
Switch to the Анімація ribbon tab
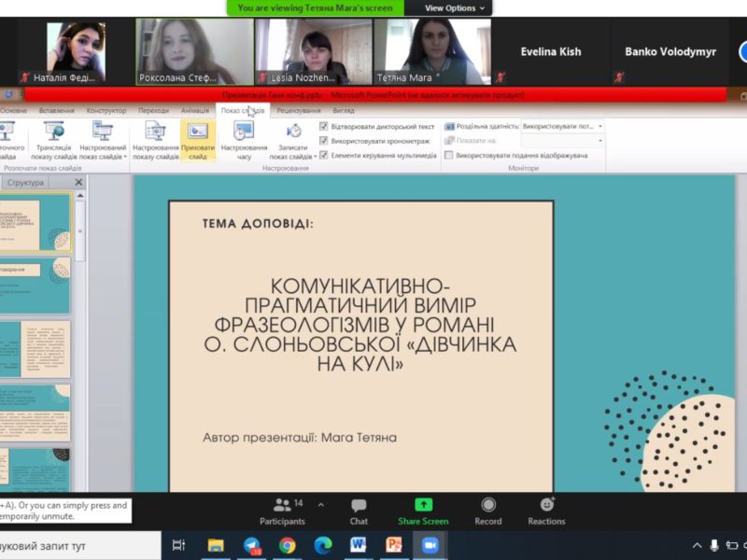[195, 111]
